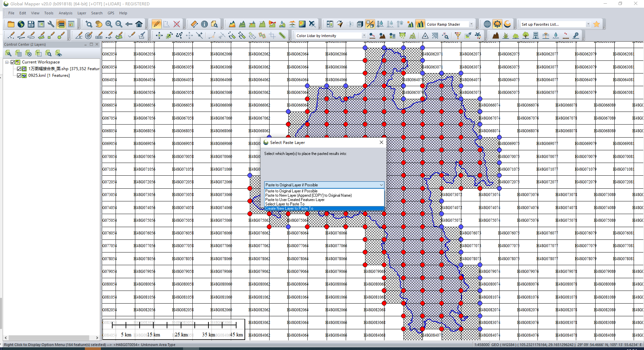Select 'Create New Layer to Paste To' option
644x350 pixels.
(x=289, y=208)
